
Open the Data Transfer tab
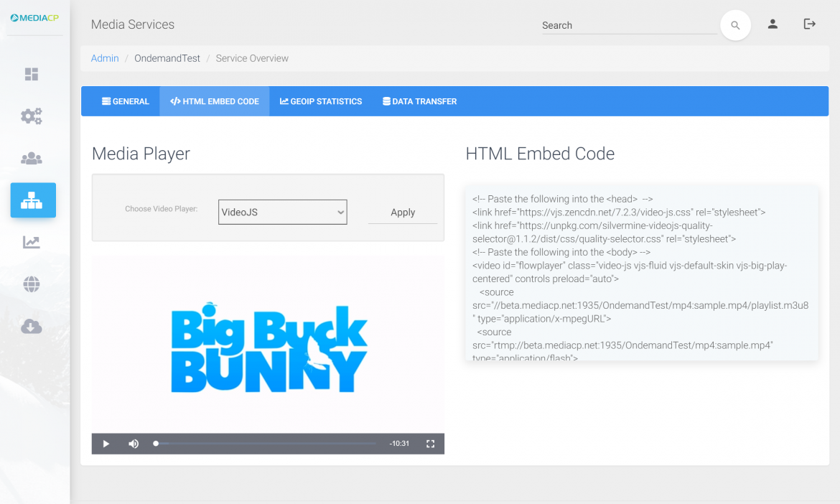(x=419, y=101)
